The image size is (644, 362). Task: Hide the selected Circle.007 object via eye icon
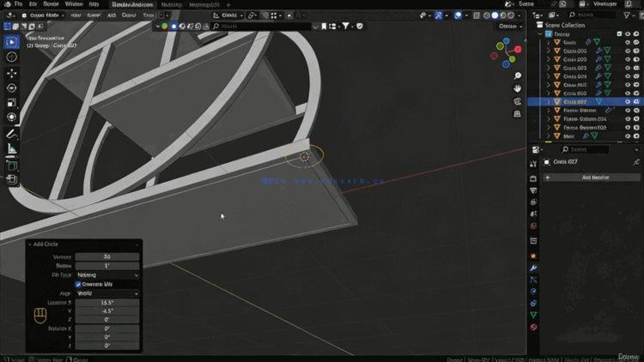627,102
